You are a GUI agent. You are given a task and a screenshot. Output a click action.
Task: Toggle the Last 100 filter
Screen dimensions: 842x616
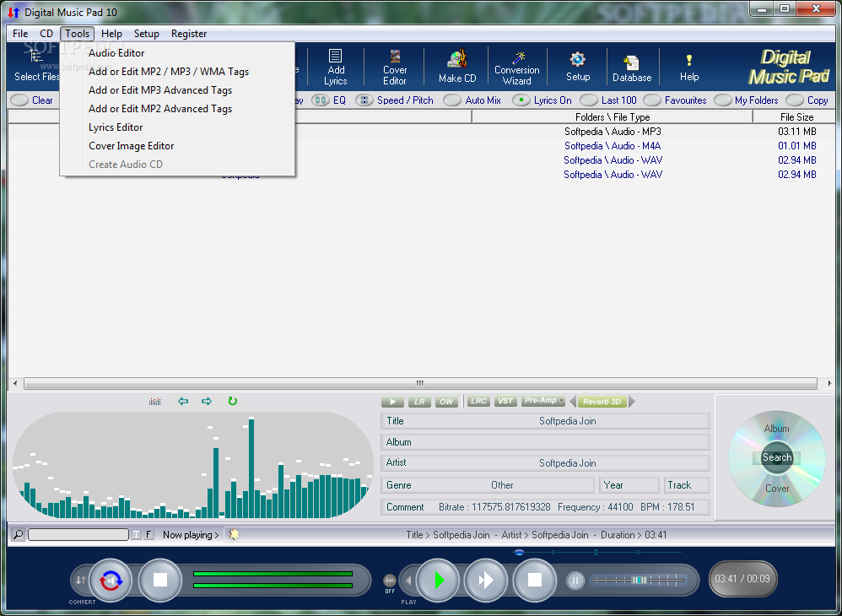coord(607,100)
